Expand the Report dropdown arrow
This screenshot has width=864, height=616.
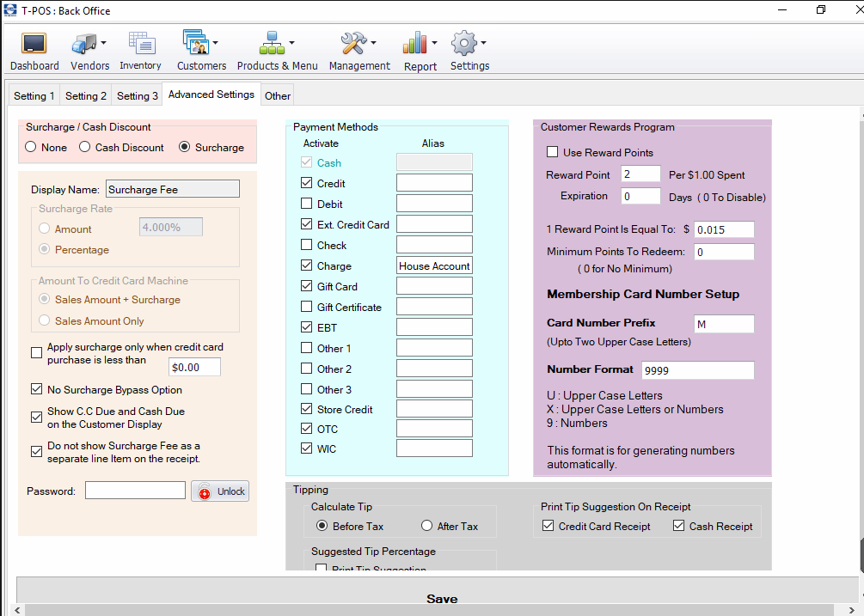(434, 43)
